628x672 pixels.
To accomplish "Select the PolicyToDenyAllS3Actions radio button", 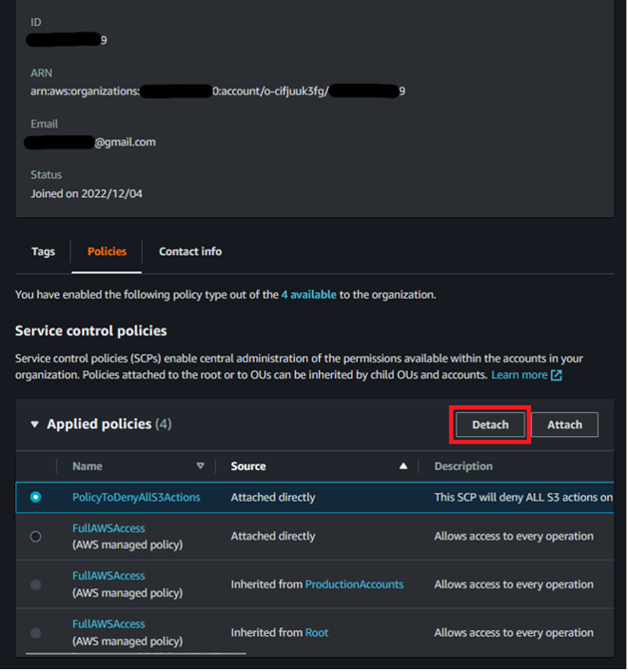I will pyautogui.click(x=35, y=497).
